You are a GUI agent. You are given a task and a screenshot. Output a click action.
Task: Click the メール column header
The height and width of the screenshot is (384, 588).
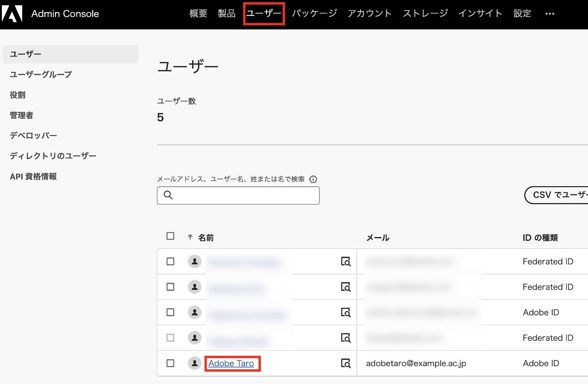pos(378,237)
